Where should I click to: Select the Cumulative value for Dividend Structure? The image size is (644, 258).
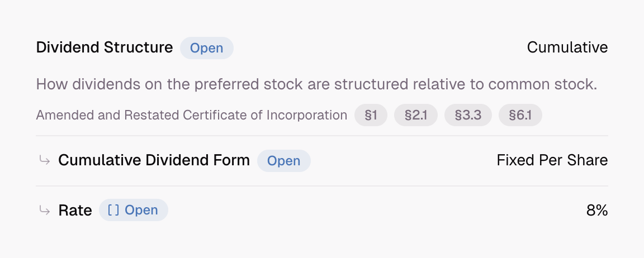[x=567, y=47]
